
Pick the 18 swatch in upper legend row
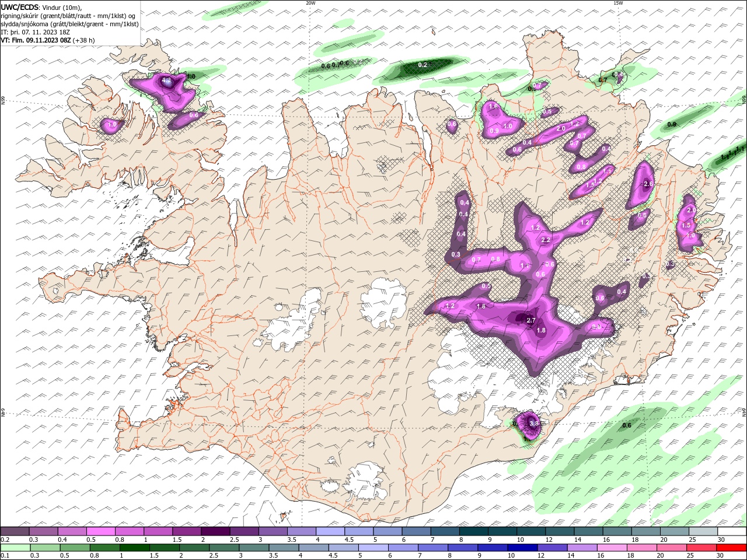tap(645, 531)
